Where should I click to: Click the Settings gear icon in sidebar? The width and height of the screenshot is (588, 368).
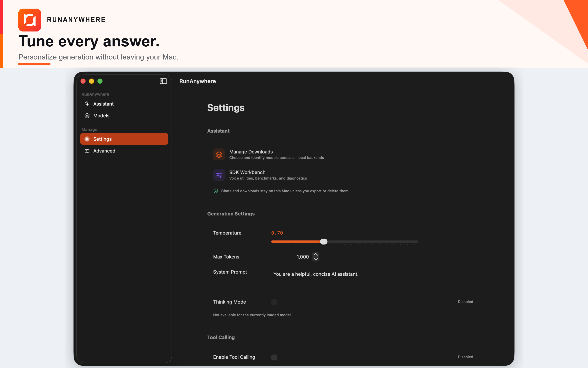[x=87, y=139]
